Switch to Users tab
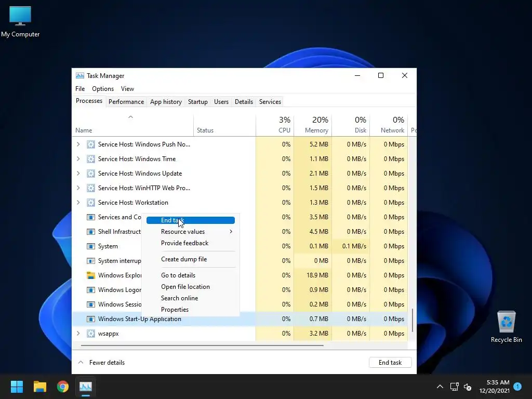This screenshot has height=399, width=532. point(221,102)
